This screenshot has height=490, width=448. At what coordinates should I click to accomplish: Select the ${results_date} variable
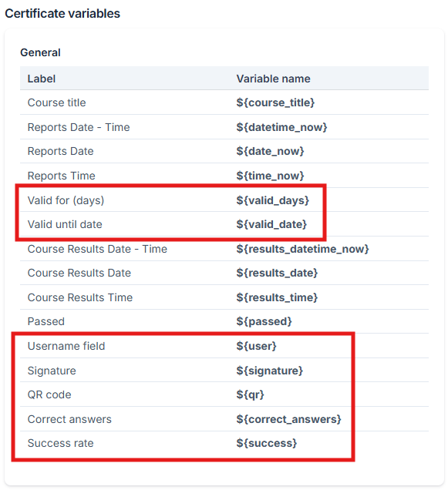[277, 274]
